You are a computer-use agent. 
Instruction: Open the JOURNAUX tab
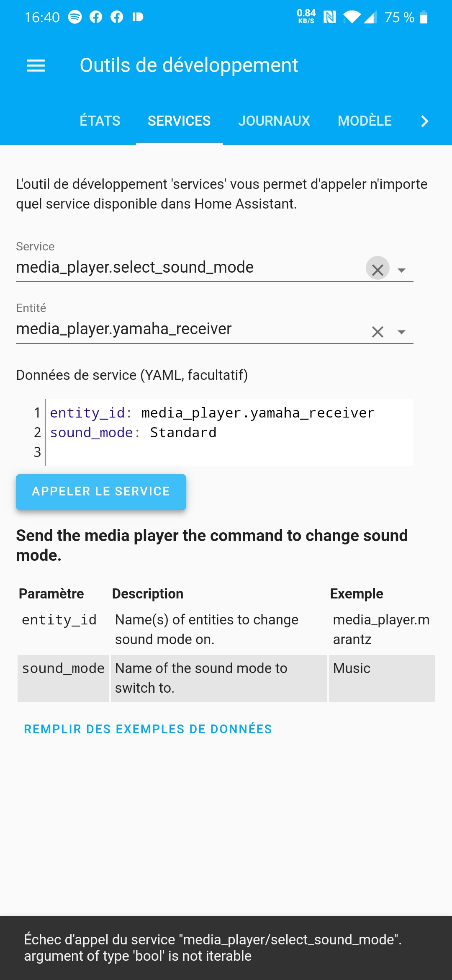[274, 121]
